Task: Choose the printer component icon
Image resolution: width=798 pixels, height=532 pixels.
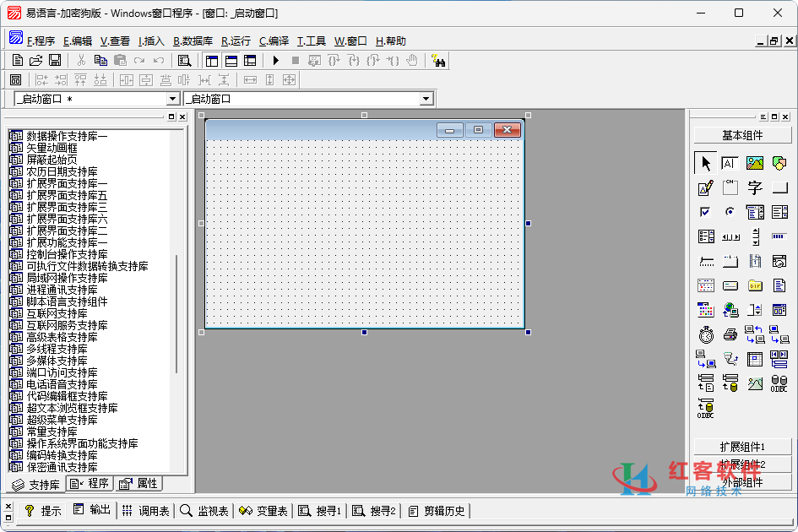Action: [x=730, y=335]
